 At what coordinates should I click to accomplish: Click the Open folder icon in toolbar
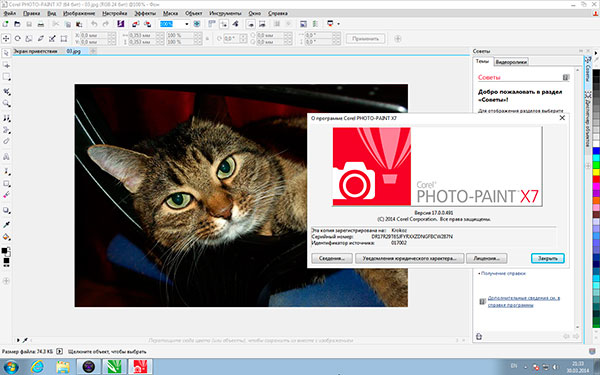pyautogui.click(x=17, y=24)
